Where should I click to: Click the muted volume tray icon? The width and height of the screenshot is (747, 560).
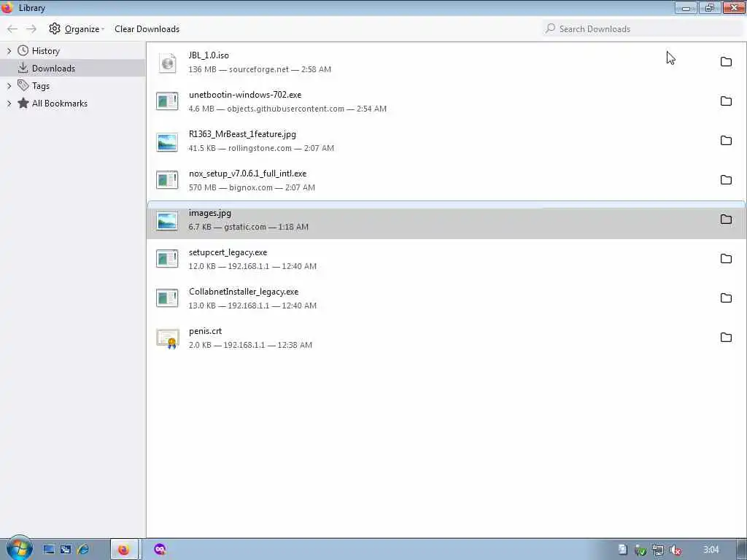pyautogui.click(x=675, y=550)
